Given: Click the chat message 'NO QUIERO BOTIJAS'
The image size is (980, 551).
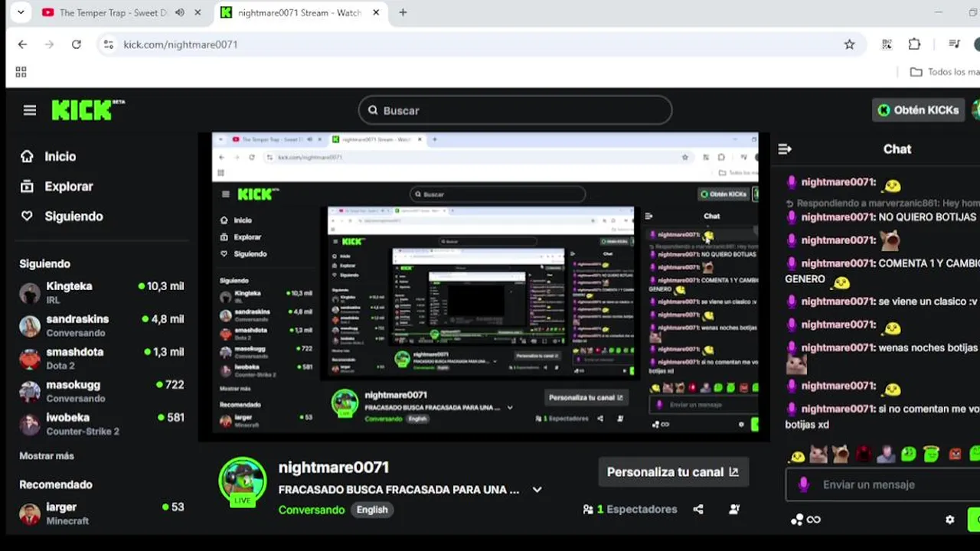Looking at the screenshot, I should point(928,217).
